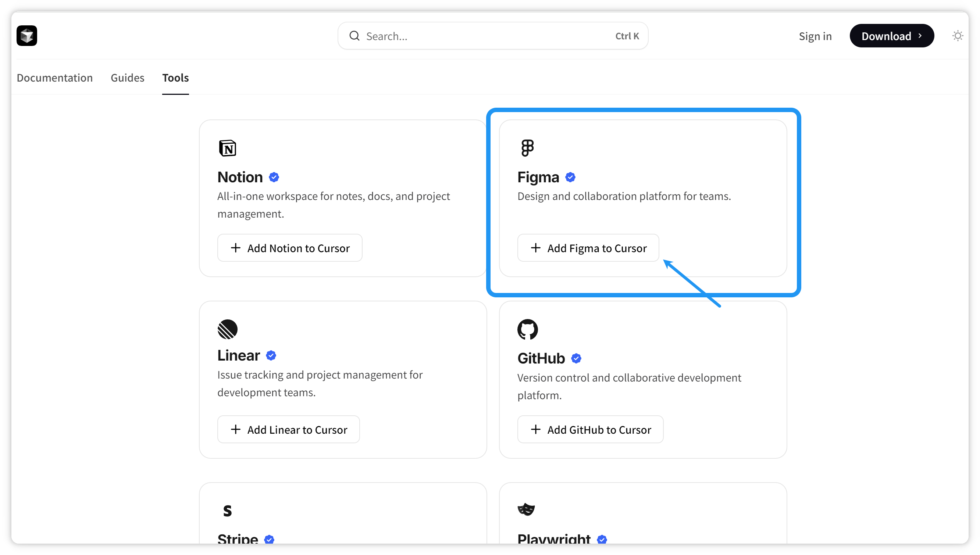Click the GitHub card title
Screen dimensions: 980x555
(x=541, y=358)
